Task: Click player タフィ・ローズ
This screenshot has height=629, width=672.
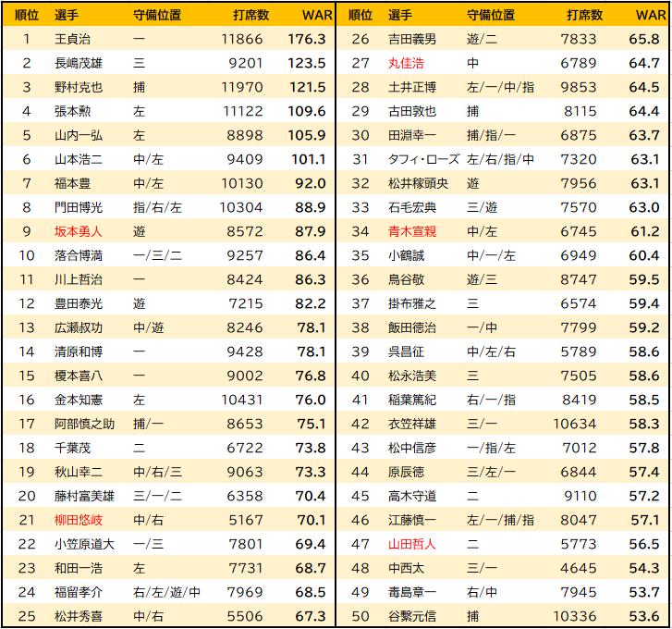Action: [x=424, y=159]
